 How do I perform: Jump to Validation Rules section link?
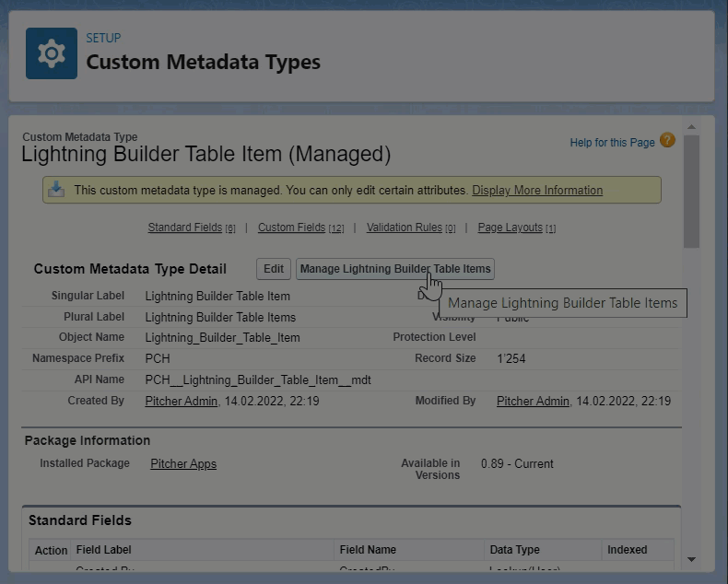405,228
